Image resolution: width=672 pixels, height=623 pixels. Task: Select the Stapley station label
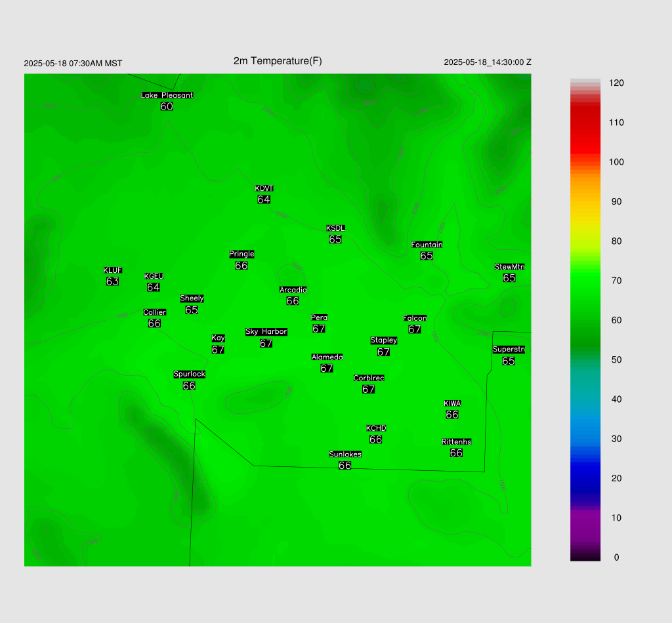point(383,340)
